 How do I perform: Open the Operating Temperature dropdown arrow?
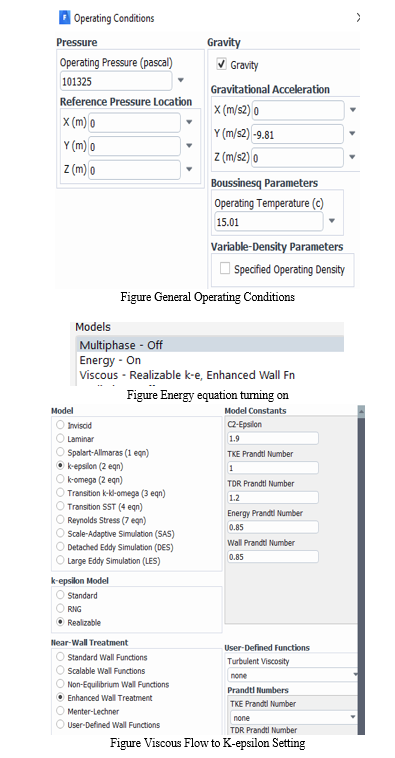pyautogui.click(x=332, y=221)
